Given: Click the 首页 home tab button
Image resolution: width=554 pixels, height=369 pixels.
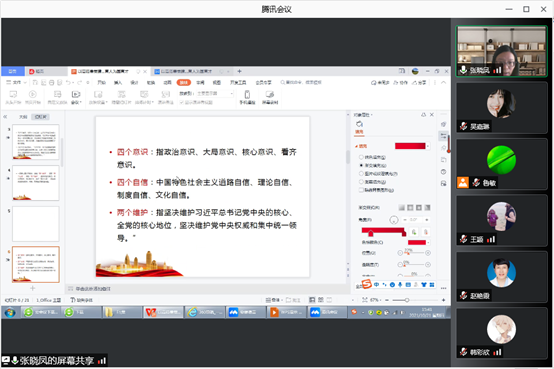Looking at the screenshot, I should pos(12,71).
